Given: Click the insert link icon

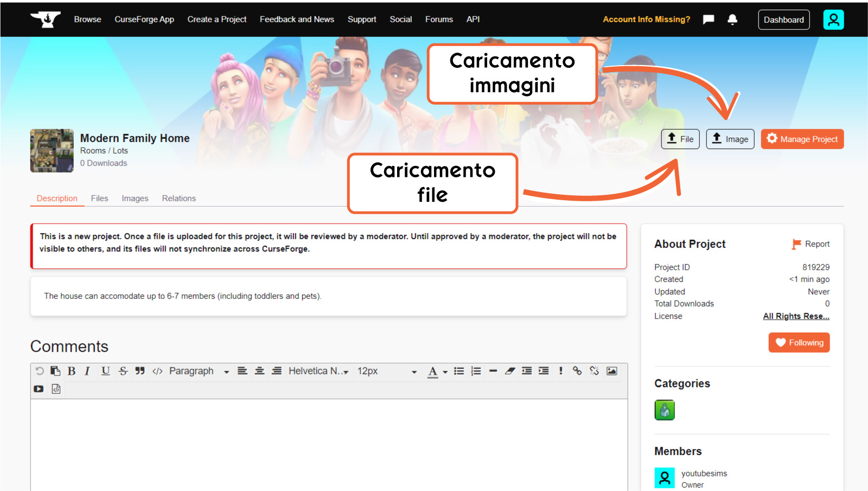Looking at the screenshot, I should click(577, 371).
